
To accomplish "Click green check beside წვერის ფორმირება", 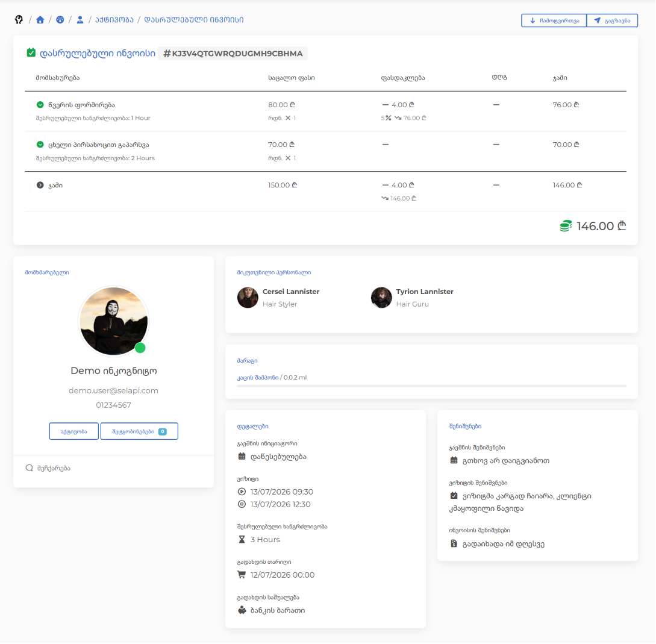I will click(x=40, y=105).
